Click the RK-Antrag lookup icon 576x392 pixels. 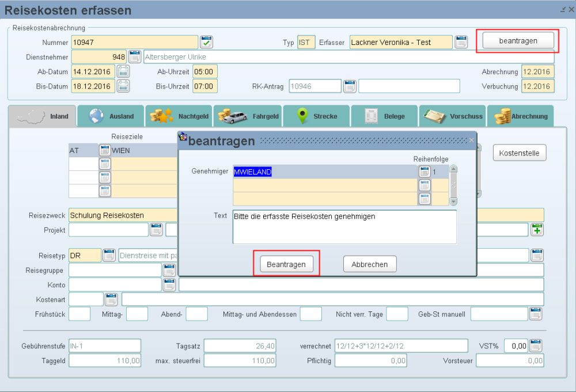coord(350,86)
